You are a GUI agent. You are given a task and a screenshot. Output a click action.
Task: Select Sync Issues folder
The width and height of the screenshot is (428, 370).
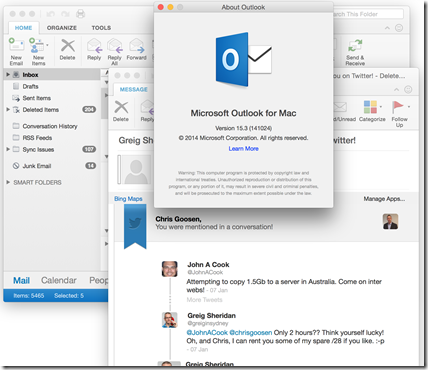coord(53,149)
